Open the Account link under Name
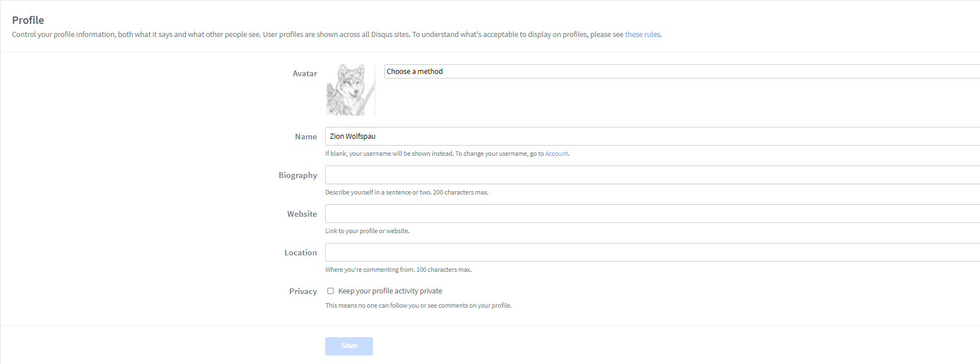 pyautogui.click(x=556, y=154)
